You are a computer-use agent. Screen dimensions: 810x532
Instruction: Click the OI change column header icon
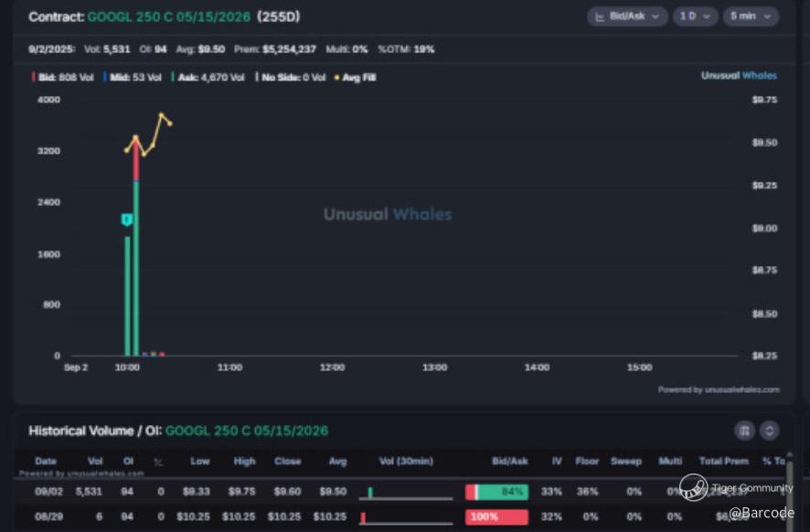[x=158, y=462]
